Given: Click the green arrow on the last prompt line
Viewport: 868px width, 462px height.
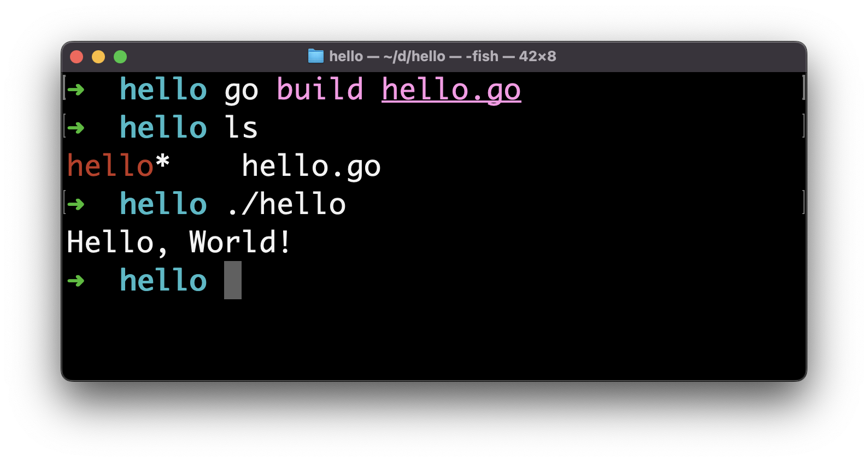Looking at the screenshot, I should 77,281.
